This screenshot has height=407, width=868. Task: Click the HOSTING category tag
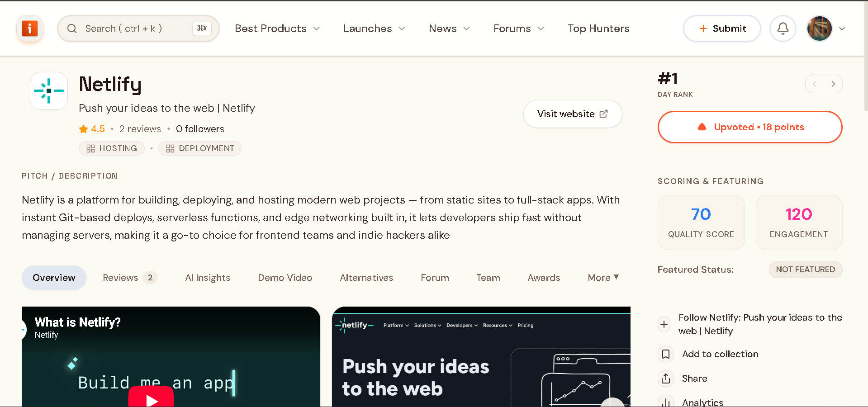[x=111, y=148]
